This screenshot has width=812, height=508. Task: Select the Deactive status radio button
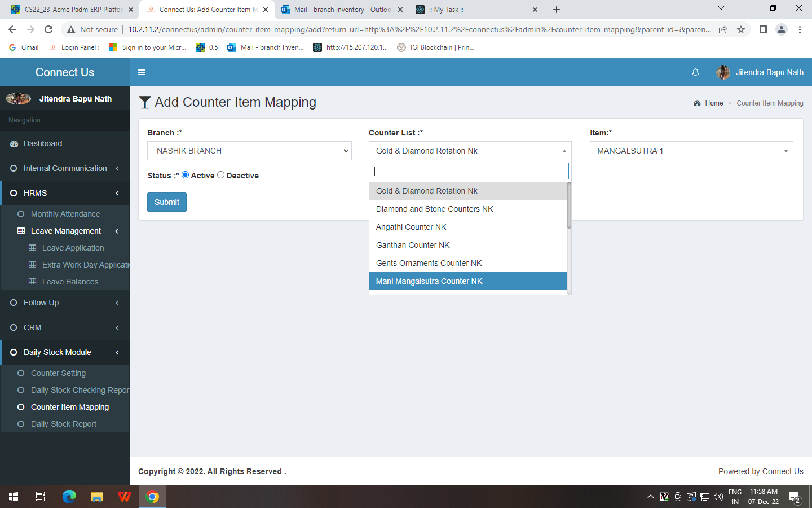tap(220, 175)
